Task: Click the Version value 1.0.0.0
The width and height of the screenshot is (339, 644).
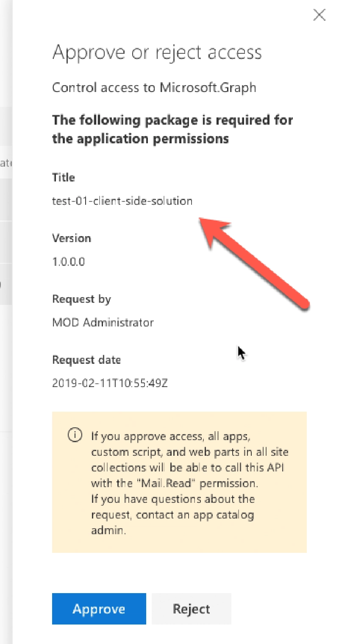Action: (x=67, y=262)
